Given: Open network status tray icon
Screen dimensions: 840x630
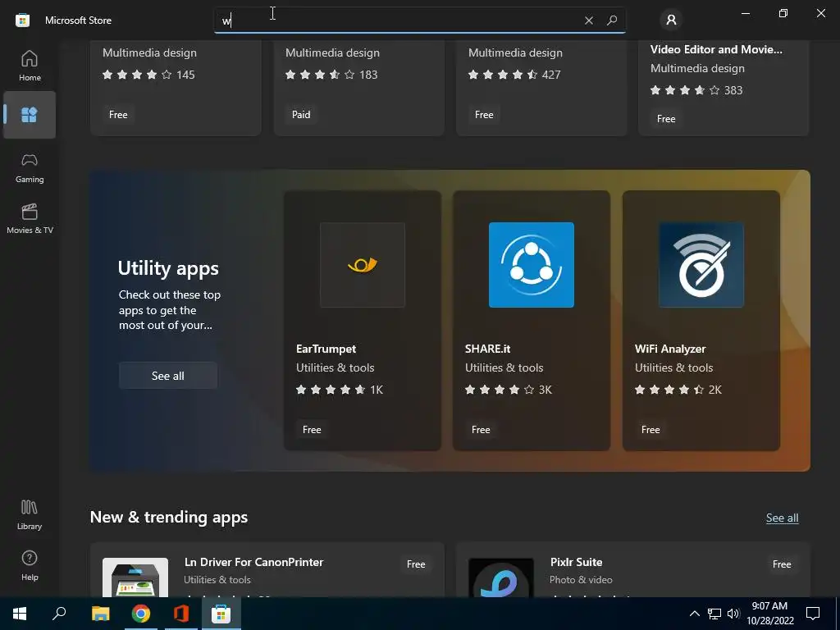Looking at the screenshot, I should click(x=714, y=614).
